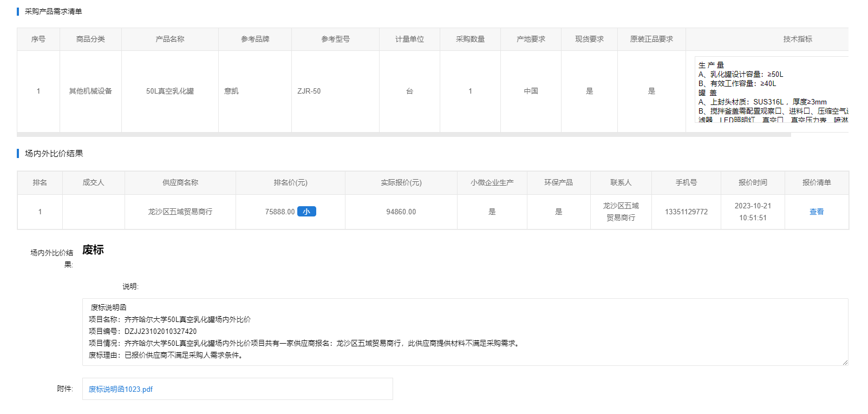Click the actual quote value 94860.00

tap(401, 212)
